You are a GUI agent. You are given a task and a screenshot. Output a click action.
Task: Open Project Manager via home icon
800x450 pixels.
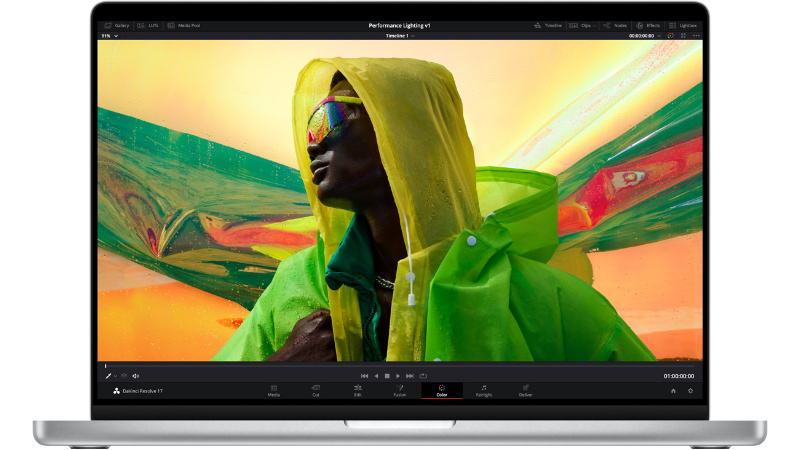click(673, 391)
